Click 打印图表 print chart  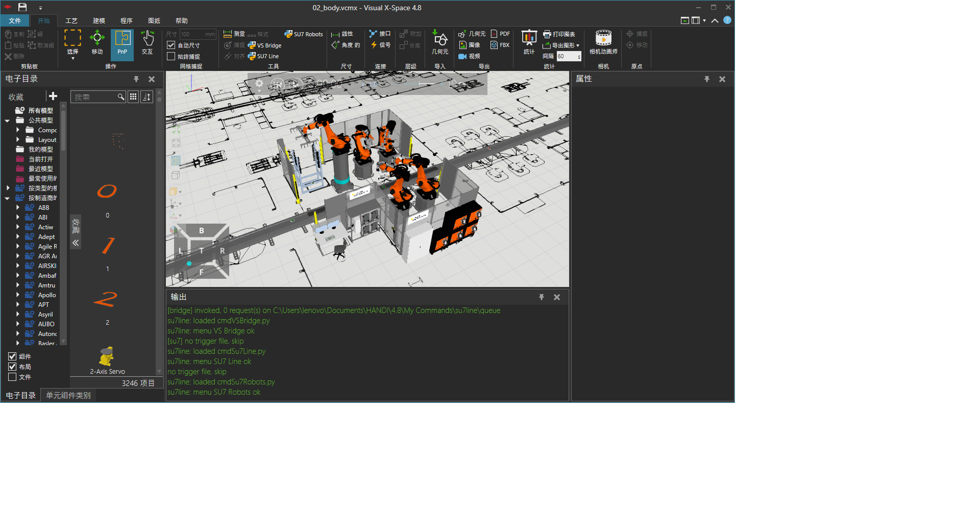click(x=559, y=34)
